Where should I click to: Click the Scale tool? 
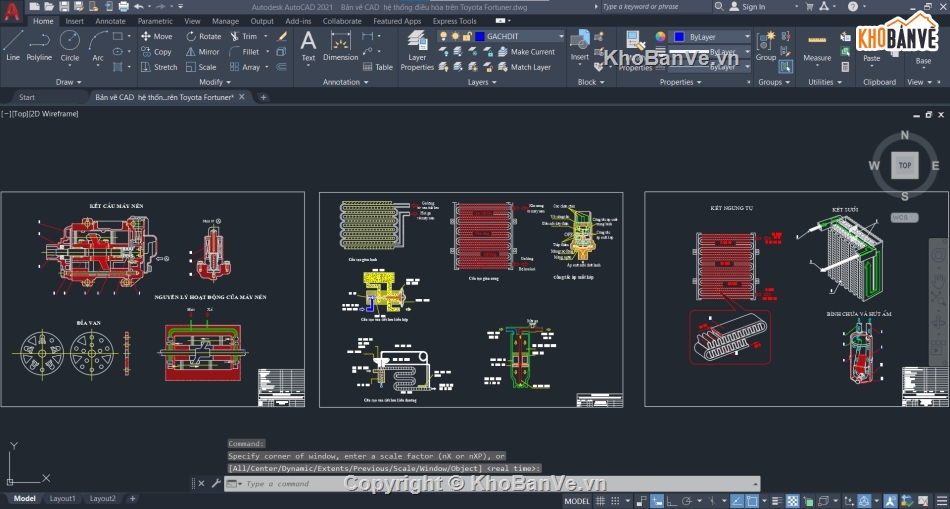point(201,67)
